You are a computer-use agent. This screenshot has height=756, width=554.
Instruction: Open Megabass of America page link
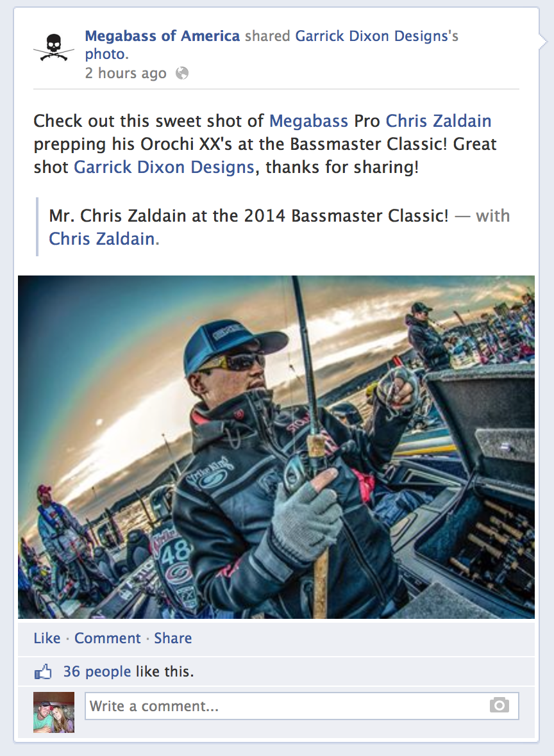point(162,36)
